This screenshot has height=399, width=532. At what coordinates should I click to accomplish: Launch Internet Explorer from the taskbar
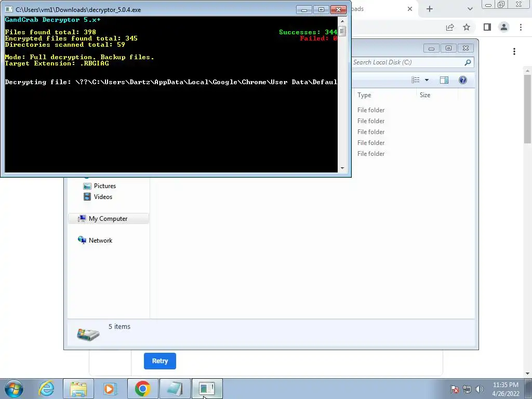[x=46, y=389]
